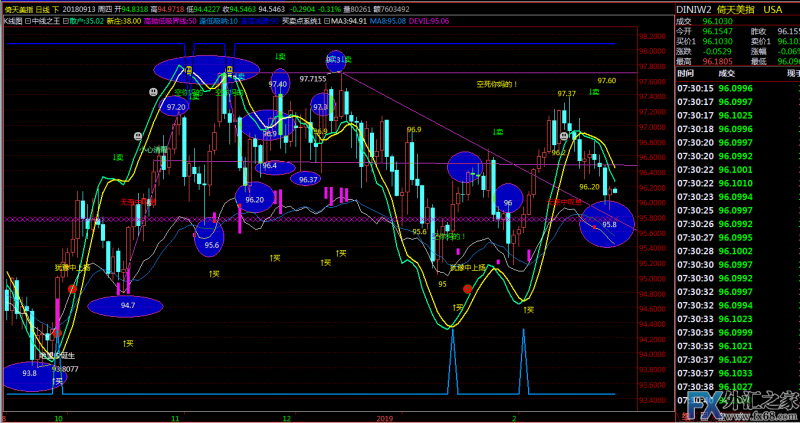Collapse the 散户 indicator box toggle
Screen dimensions: 800x423
(x=65, y=21)
